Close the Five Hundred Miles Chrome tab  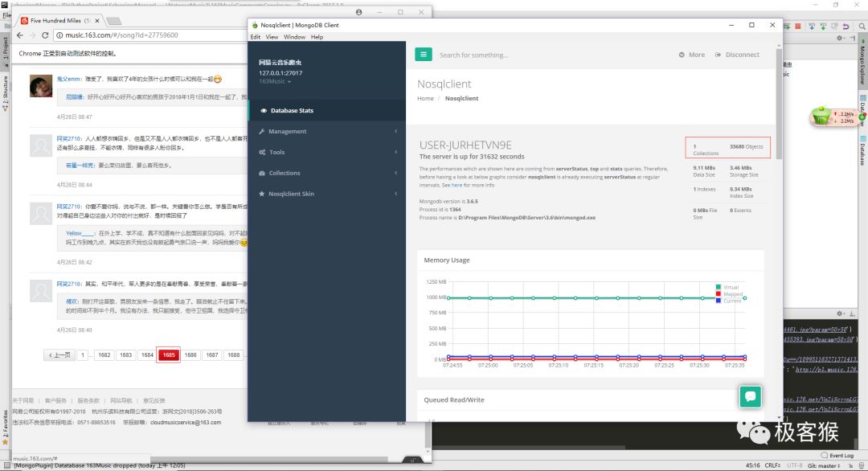[x=97, y=20]
